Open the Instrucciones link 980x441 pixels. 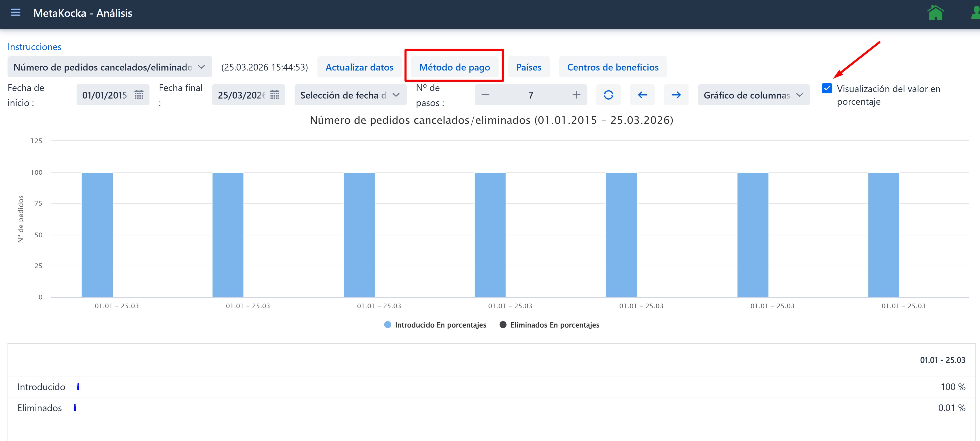pyautogui.click(x=34, y=47)
